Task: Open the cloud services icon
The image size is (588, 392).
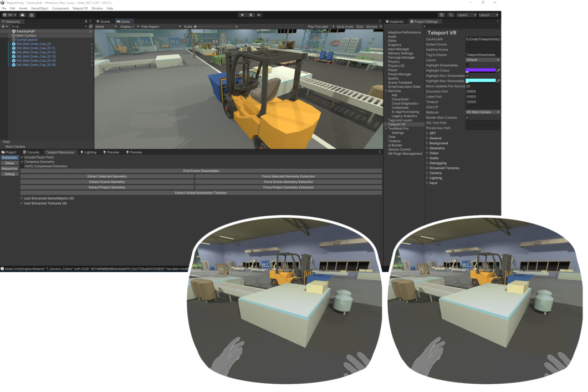Action: pos(23,15)
